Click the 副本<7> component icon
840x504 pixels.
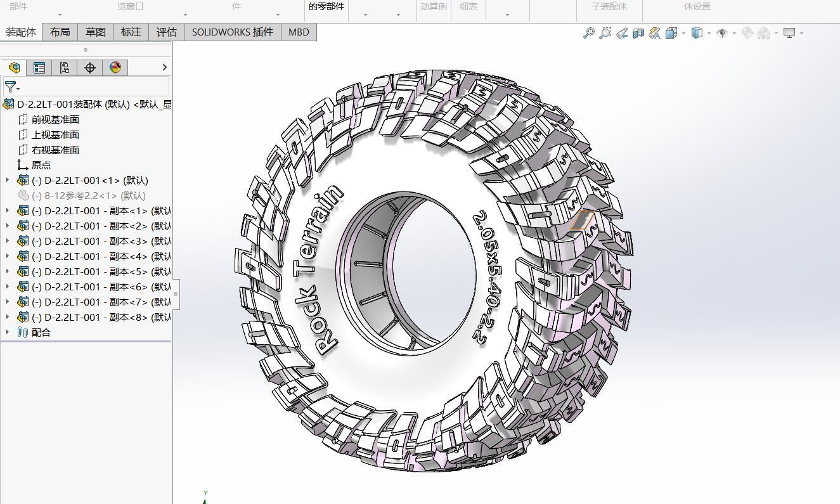tap(23, 302)
